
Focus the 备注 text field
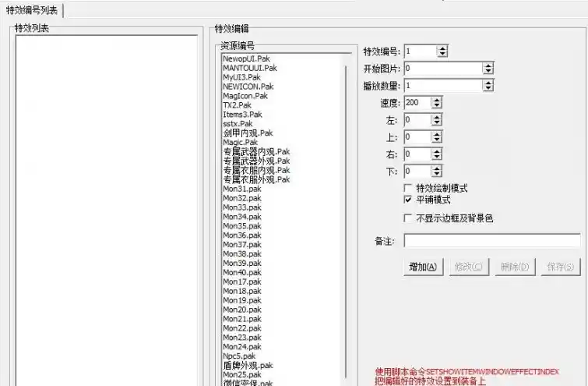[492, 241]
